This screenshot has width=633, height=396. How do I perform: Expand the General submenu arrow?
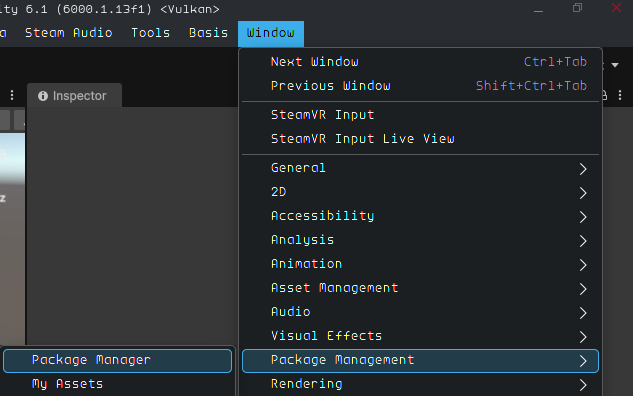tap(583, 169)
